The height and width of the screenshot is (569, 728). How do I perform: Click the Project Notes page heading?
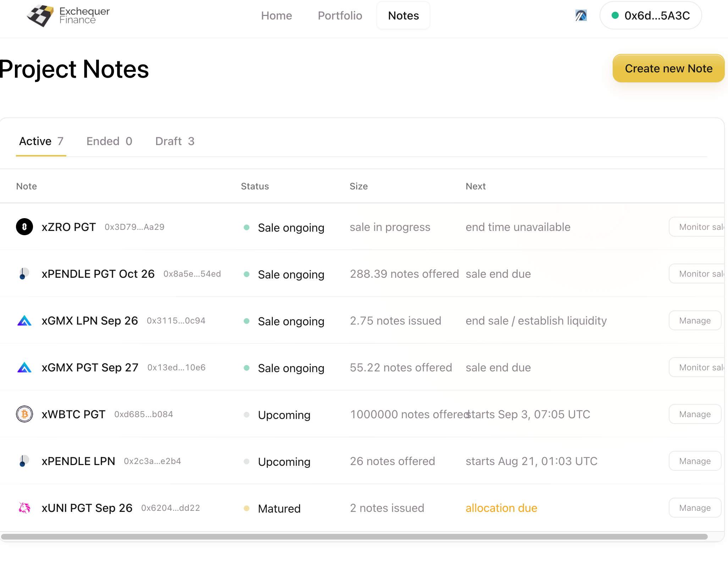74,69
